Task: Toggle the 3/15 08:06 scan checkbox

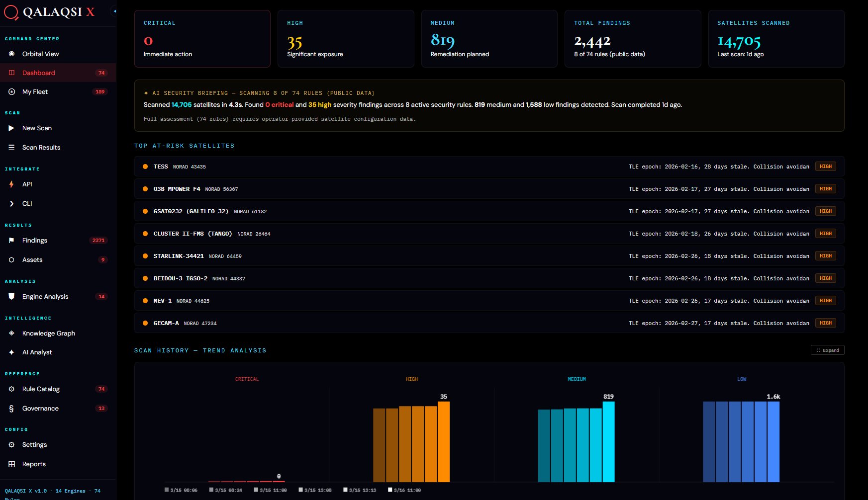Action: 167,490
